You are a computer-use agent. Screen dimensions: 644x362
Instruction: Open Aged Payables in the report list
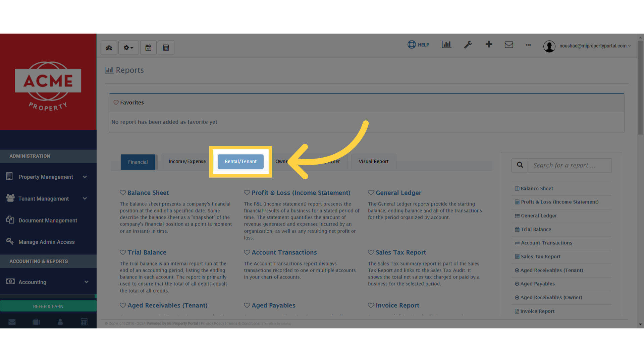click(535, 284)
